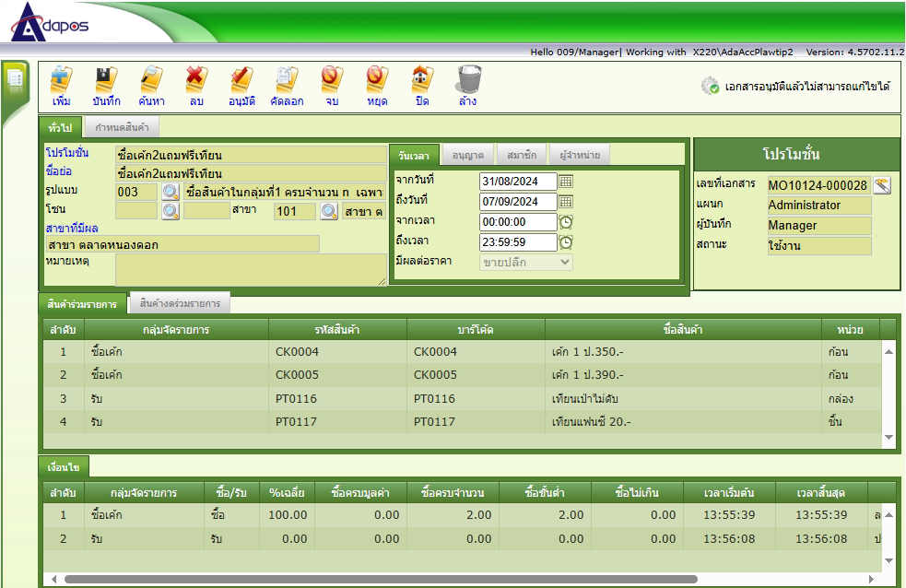Switch to the กำหนดสินค้า tab

122,127
